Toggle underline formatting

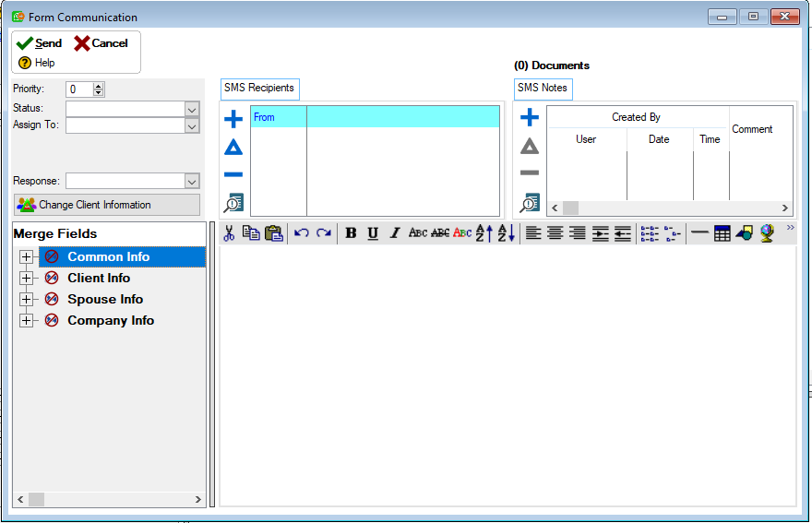[373, 233]
